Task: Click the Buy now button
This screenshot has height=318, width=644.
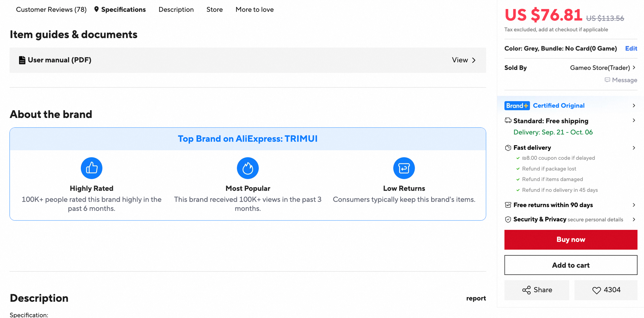Action: (x=571, y=240)
